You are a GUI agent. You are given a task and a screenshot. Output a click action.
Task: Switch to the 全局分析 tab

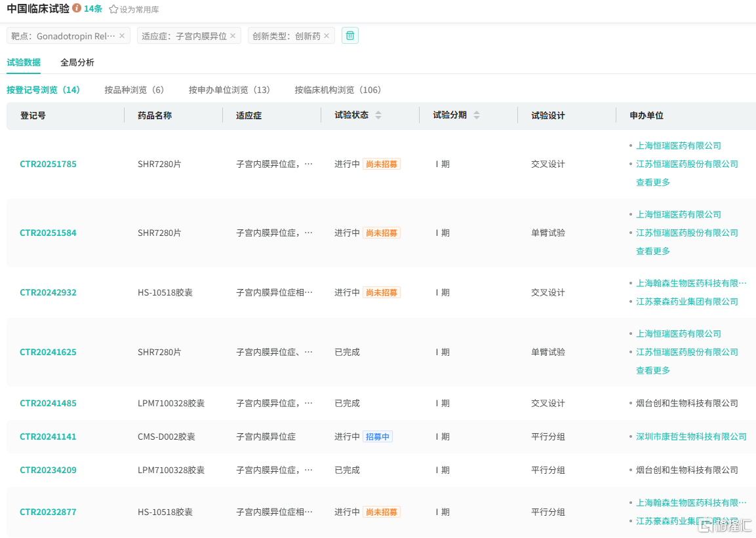pos(77,62)
